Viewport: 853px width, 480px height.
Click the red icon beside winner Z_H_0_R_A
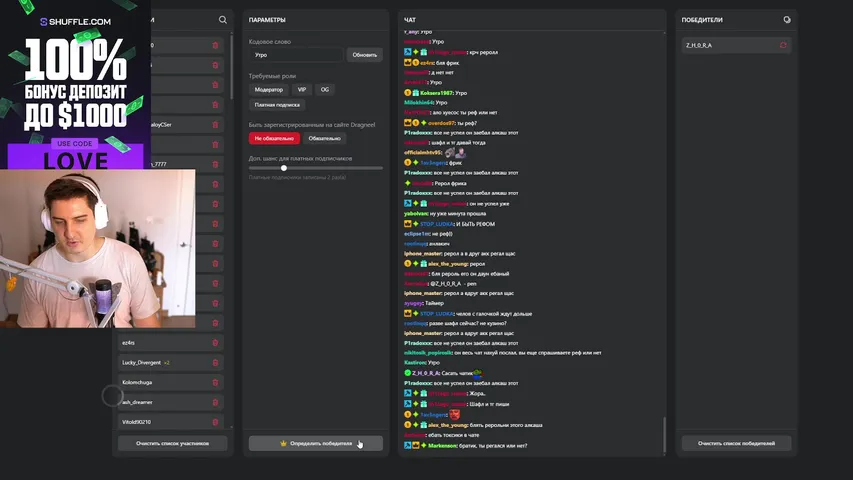pyautogui.click(x=783, y=45)
